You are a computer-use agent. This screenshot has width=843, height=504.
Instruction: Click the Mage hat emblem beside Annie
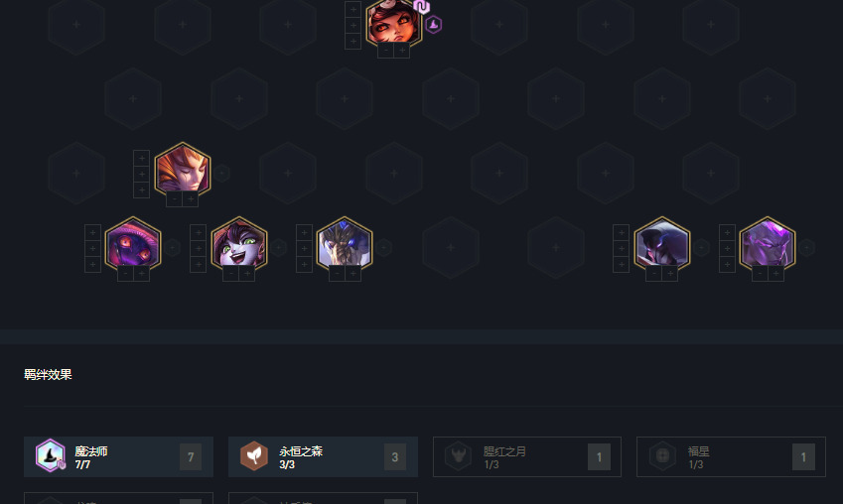pyautogui.click(x=433, y=25)
